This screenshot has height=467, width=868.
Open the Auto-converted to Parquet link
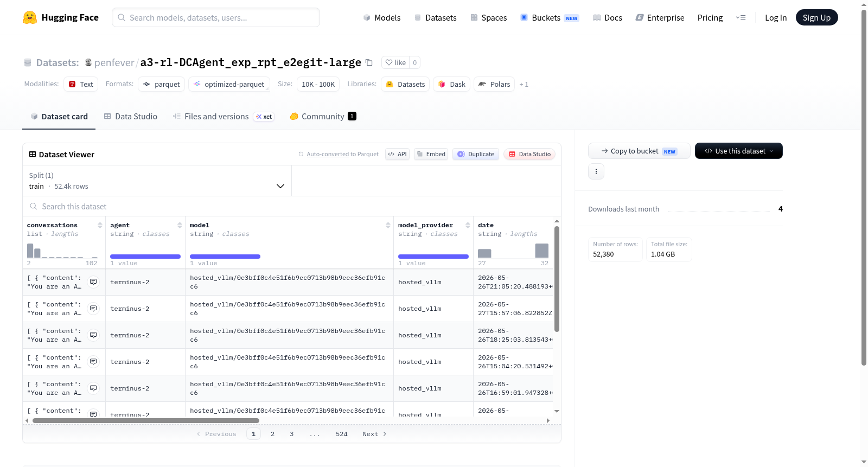[x=328, y=154]
